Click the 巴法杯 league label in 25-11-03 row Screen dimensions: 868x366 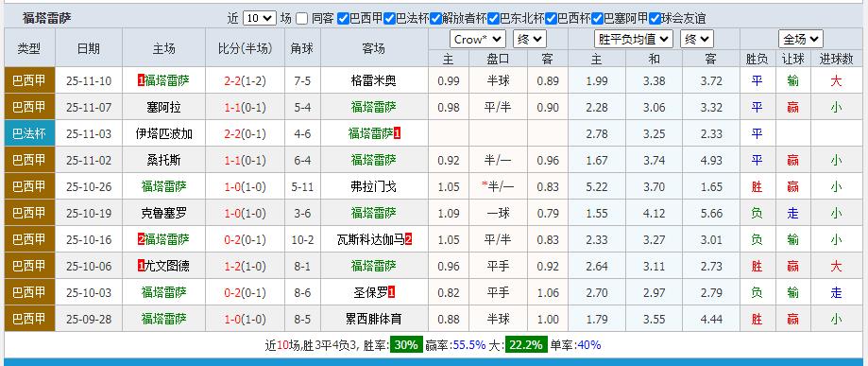click(29, 133)
